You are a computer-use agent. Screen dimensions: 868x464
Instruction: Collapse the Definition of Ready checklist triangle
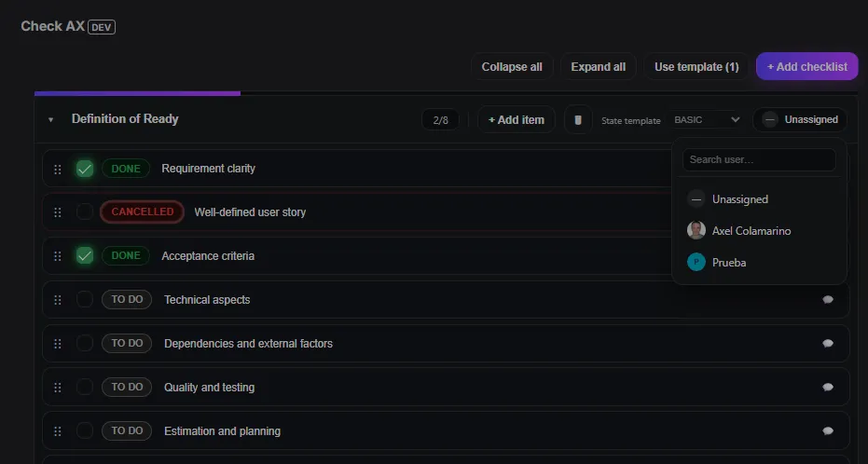pyautogui.click(x=50, y=119)
